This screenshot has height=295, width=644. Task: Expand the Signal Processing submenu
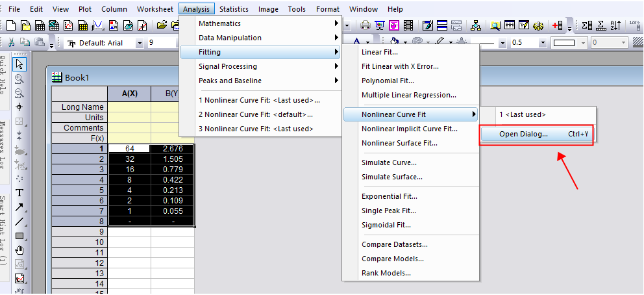[x=260, y=66]
